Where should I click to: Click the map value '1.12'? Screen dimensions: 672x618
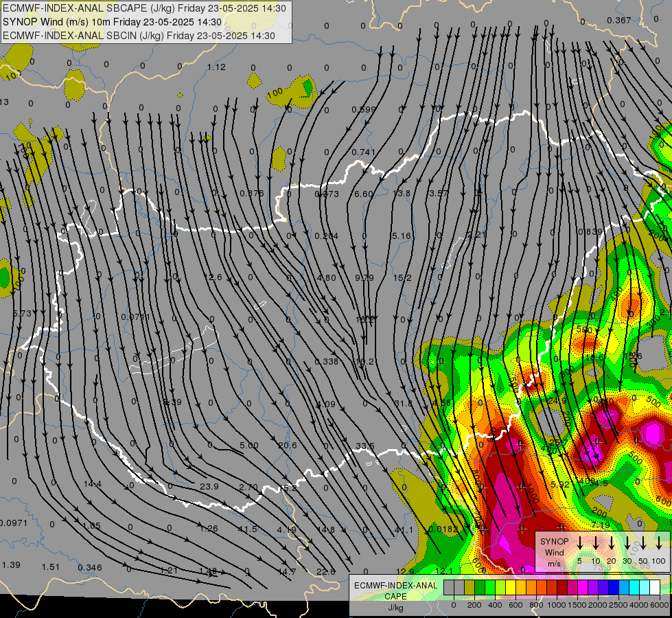(x=216, y=67)
